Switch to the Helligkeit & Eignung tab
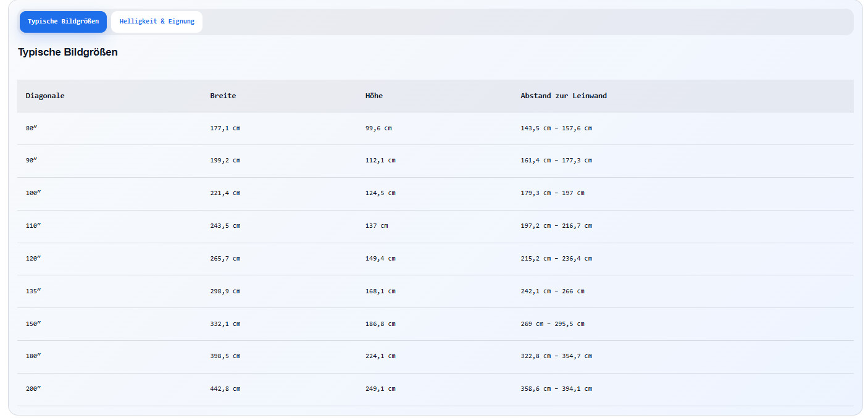Screen dimensions: 868x418 click(157, 22)
